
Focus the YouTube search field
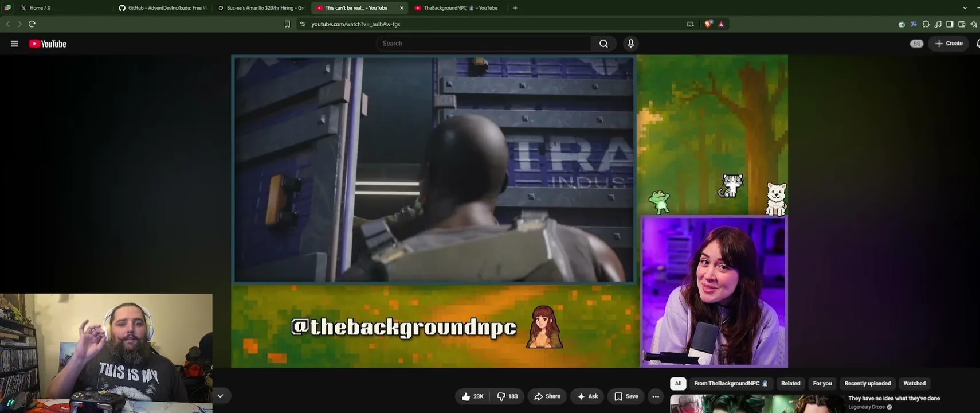tap(483, 44)
